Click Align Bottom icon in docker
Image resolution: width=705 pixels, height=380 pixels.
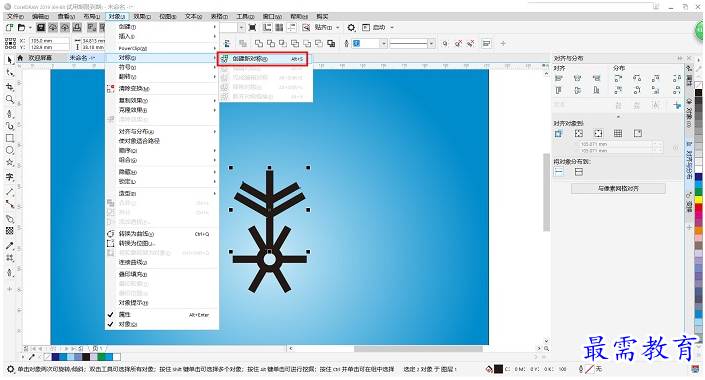point(597,90)
